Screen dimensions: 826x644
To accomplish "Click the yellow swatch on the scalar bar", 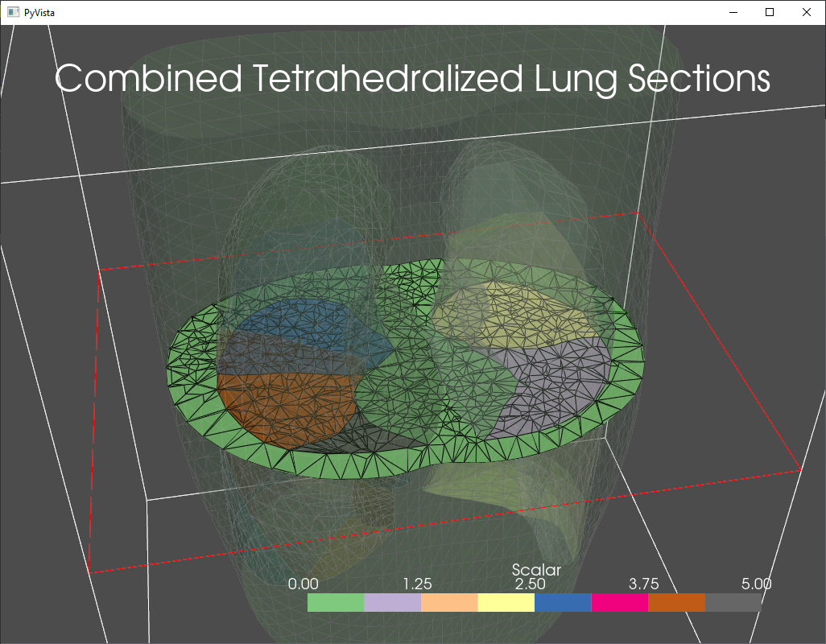I will pyautogui.click(x=506, y=603).
